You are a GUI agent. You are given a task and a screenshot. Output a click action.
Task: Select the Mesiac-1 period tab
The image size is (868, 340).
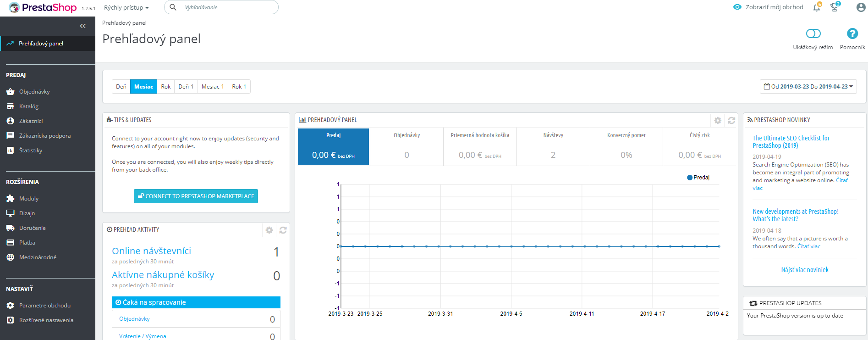click(x=213, y=87)
